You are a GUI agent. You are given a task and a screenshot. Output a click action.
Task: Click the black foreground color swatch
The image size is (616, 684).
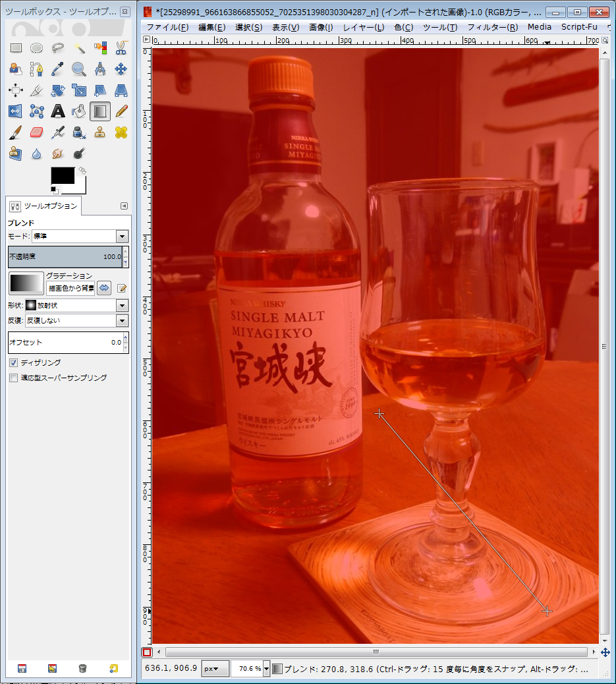[63, 175]
